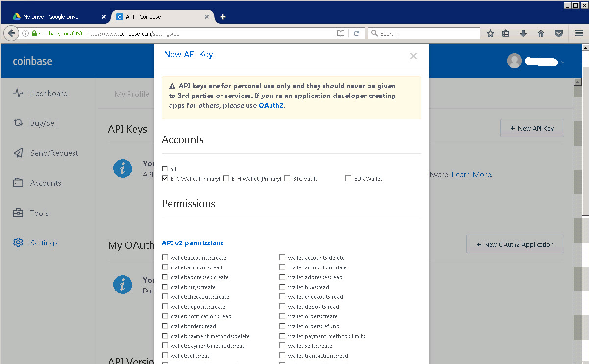Enable wallet:buys:read permission
The height and width of the screenshot is (364, 589).
282,287
